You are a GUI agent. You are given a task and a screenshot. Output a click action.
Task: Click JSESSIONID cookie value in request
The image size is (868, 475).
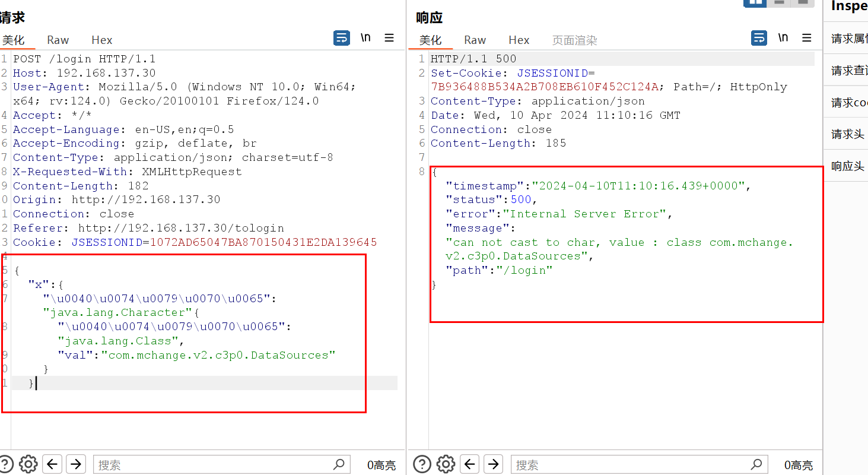(263, 242)
